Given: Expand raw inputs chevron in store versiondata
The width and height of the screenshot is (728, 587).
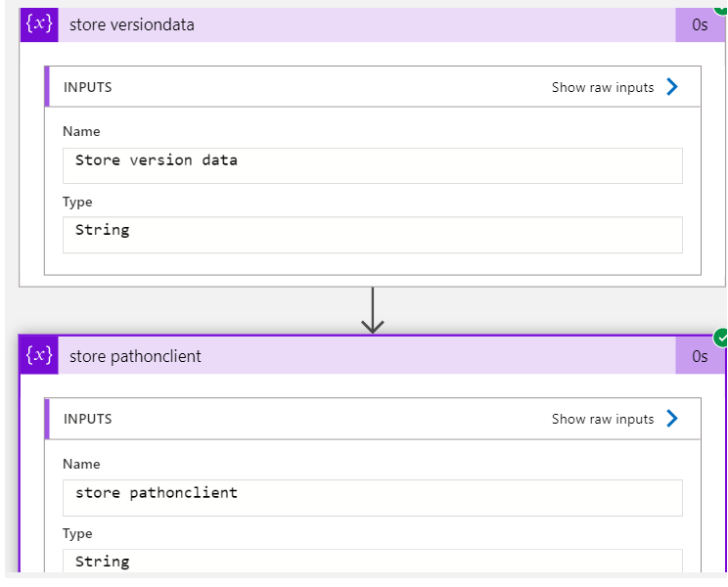Looking at the screenshot, I should (672, 87).
